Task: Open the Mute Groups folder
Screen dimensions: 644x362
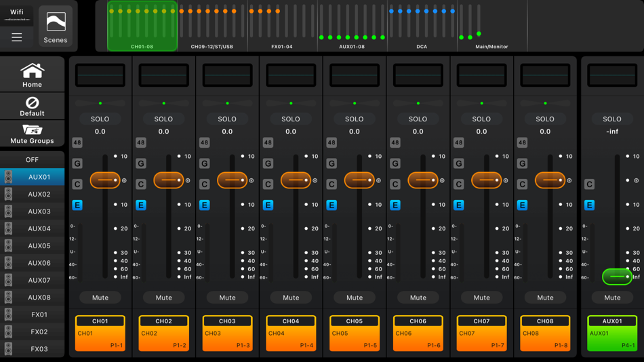Action: (32, 134)
